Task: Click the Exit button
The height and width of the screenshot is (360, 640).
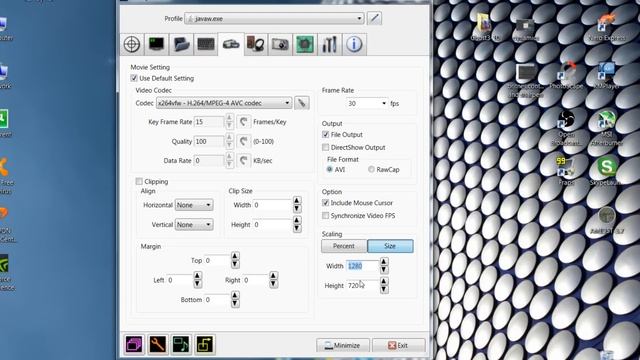Action: pos(398,345)
